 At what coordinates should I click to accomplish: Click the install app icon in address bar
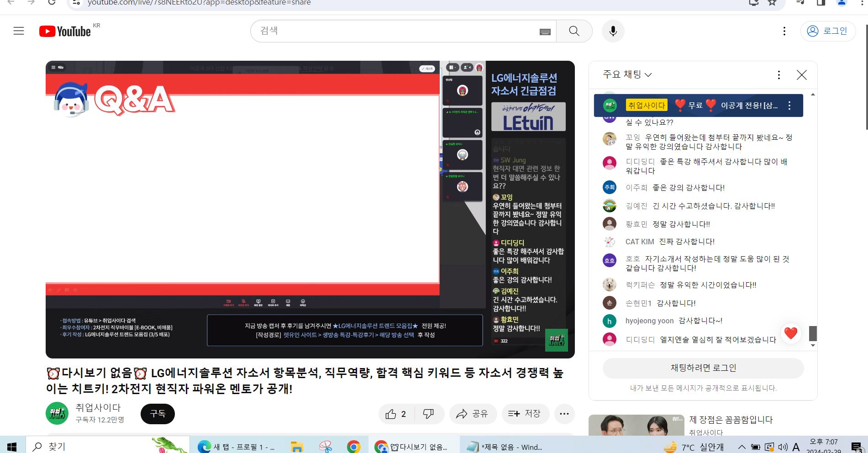tap(754, 3)
